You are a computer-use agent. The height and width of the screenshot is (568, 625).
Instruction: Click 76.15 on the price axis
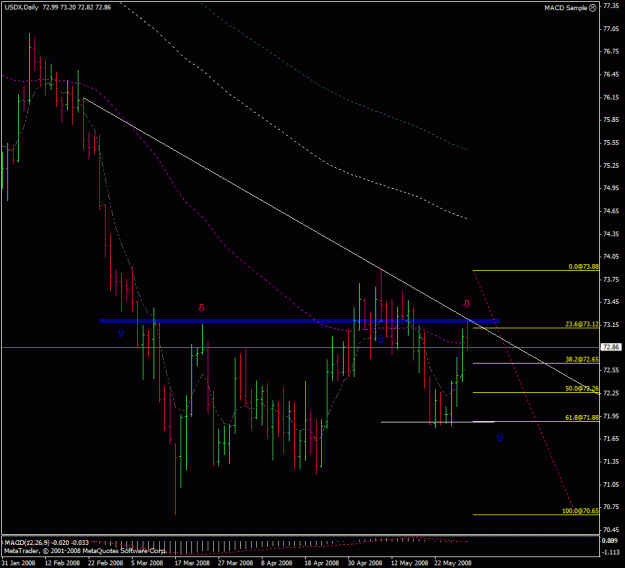[x=611, y=97]
